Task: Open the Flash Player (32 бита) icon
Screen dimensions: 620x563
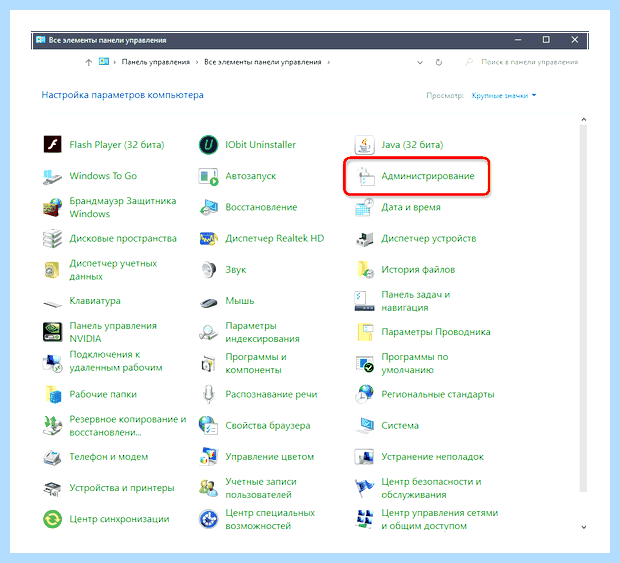Action: [52, 144]
